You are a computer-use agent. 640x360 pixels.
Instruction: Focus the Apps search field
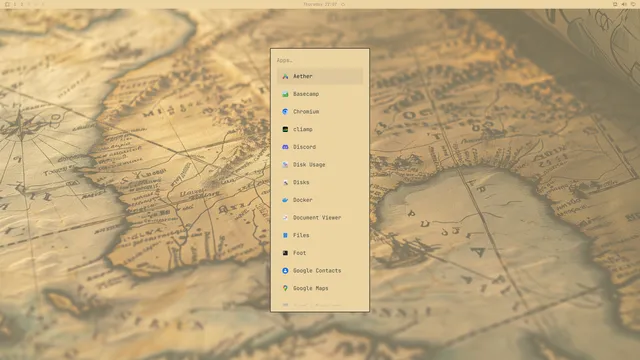[320, 60]
